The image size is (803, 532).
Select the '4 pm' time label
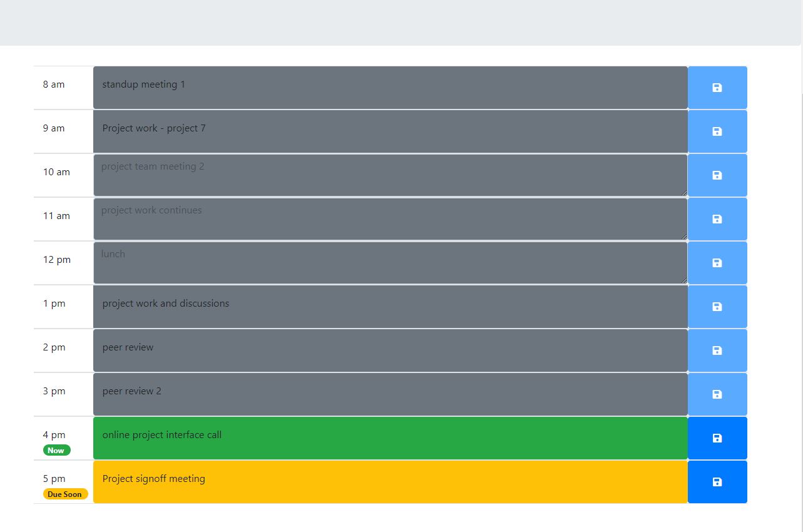click(54, 435)
